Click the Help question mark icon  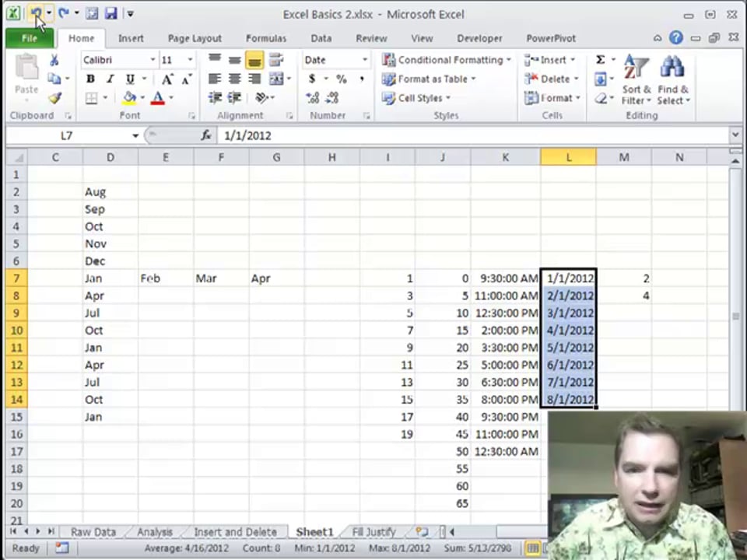pos(675,38)
